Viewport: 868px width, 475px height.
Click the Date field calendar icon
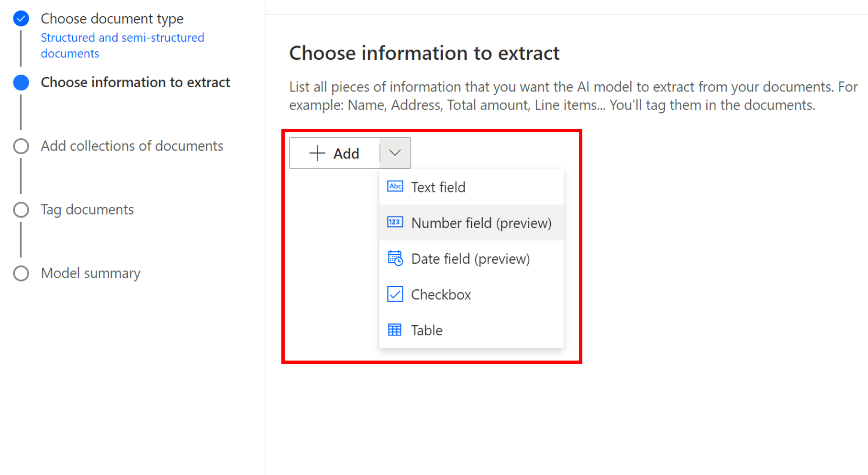click(x=395, y=258)
